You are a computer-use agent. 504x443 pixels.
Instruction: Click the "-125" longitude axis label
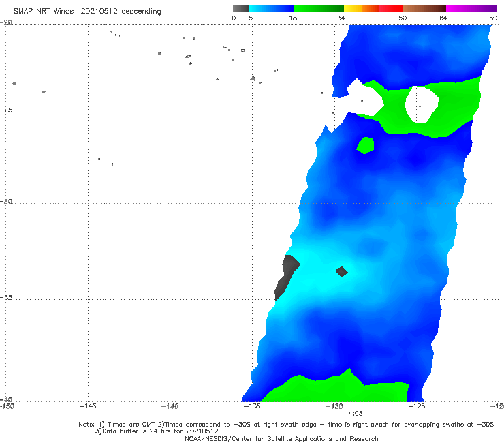pyautogui.click(x=417, y=406)
